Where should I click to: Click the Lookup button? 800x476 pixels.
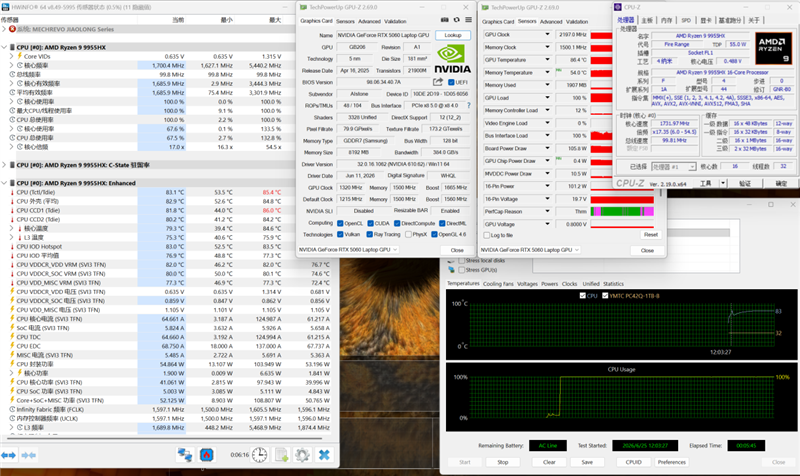click(453, 35)
